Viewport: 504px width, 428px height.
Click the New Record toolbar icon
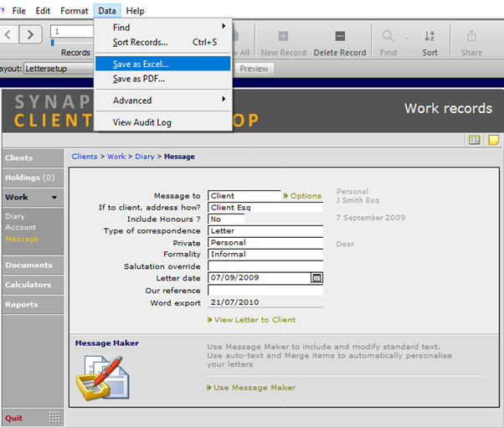[283, 36]
